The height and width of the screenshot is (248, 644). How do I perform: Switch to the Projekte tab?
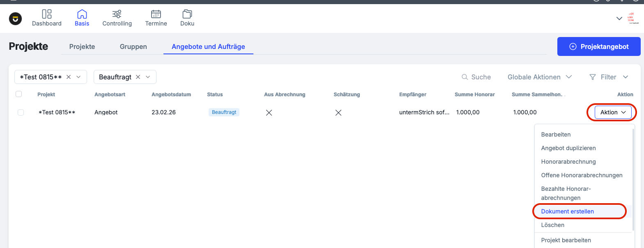click(x=82, y=46)
